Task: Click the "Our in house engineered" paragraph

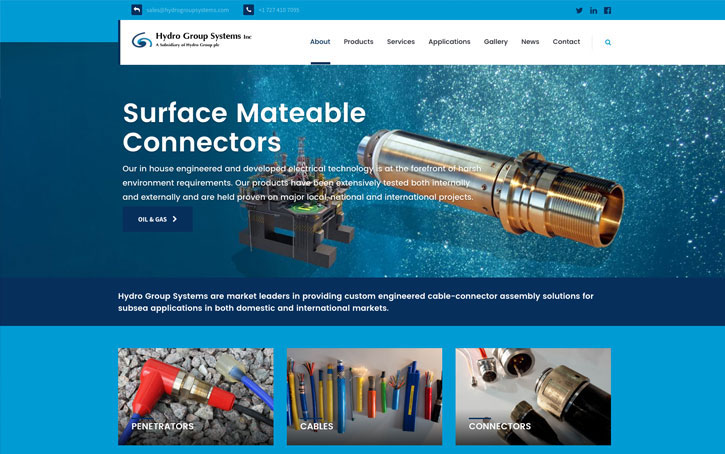Action: 302,183
